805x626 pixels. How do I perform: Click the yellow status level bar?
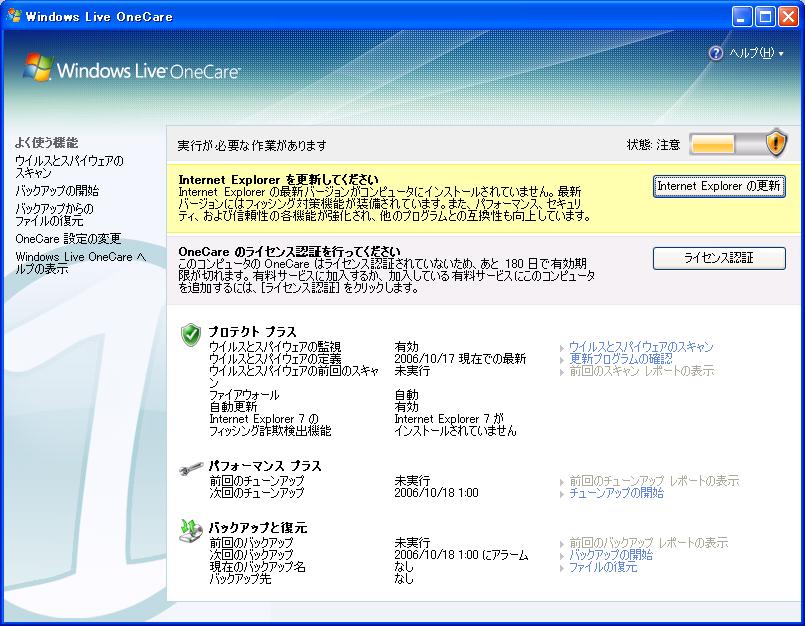click(712, 144)
